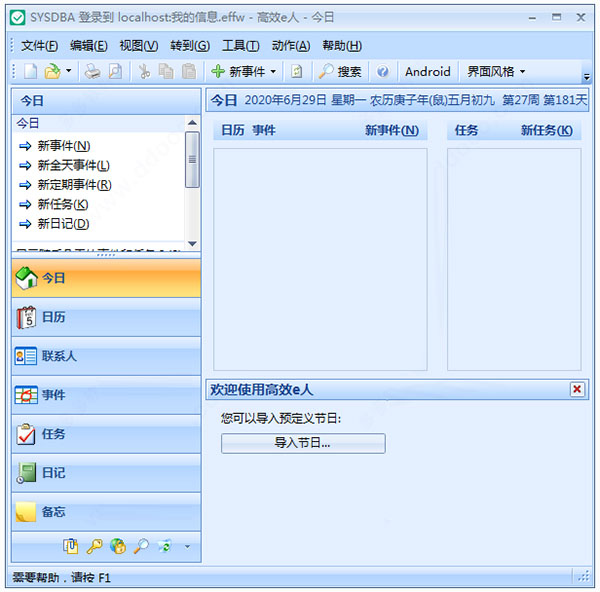Open the 日记 diary navigation button
Viewport: 600px width, 592px height.
coord(106,473)
